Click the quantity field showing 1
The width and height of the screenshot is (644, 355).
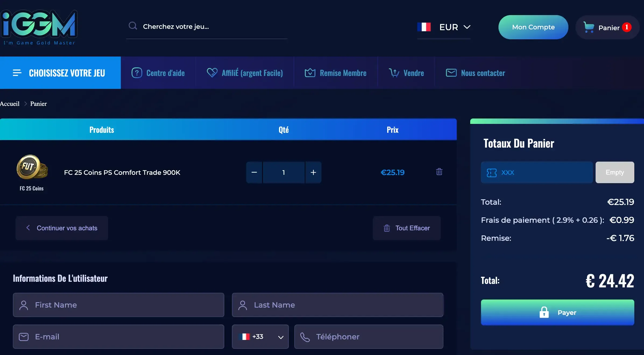pos(284,172)
